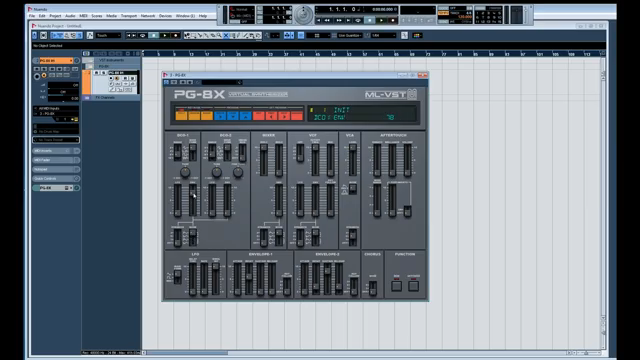Open the Touch automation mode dropdown
Viewport: 640px width, 360px height.
pos(108,36)
